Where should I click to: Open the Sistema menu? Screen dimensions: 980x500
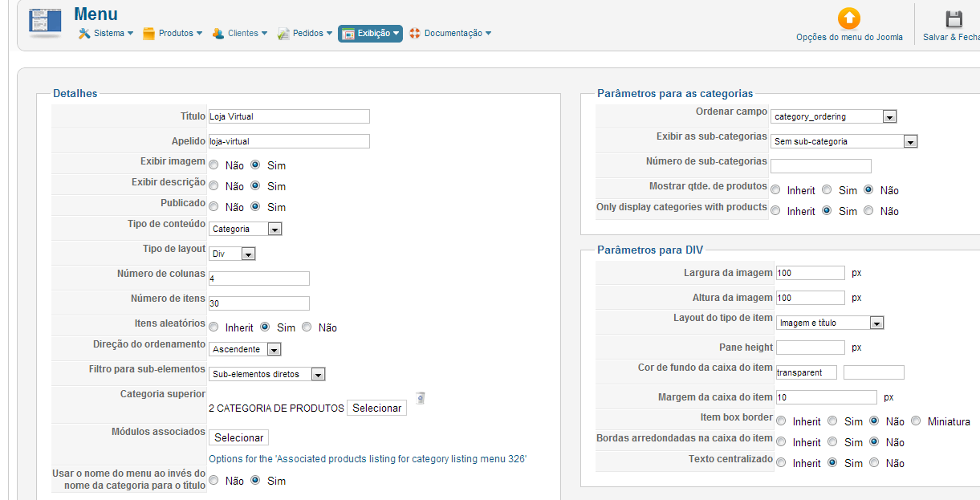106,34
